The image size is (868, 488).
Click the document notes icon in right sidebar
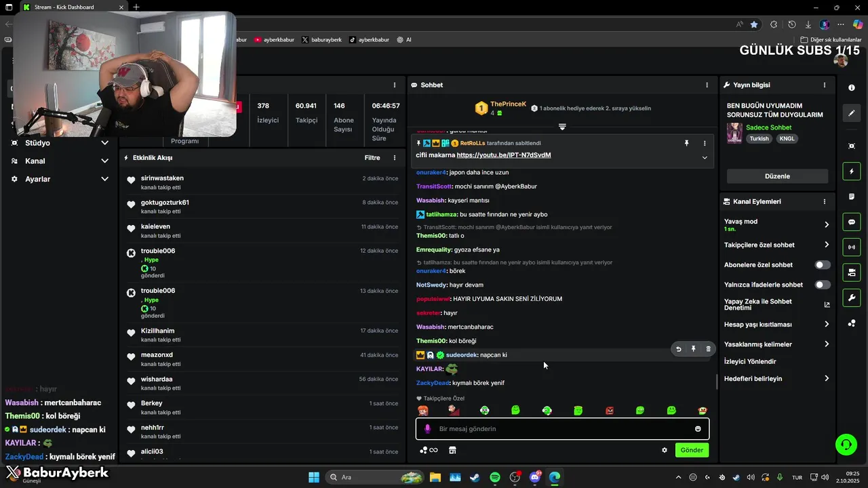click(852, 197)
